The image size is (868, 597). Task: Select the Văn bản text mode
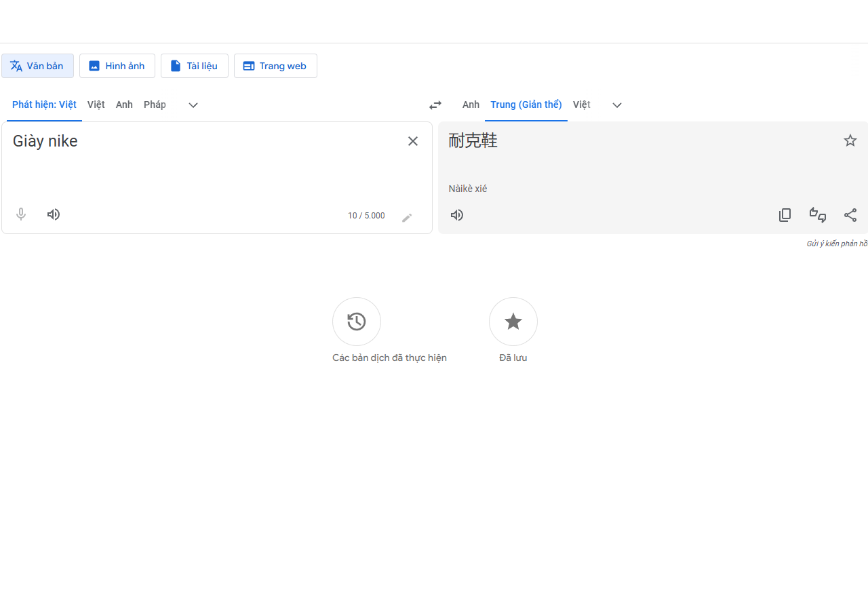(x=37, y=66)
